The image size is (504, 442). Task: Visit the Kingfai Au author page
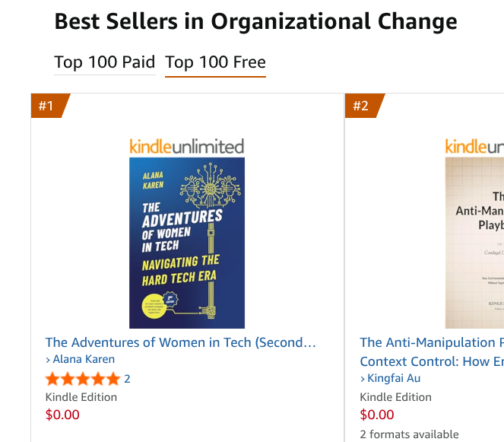point(394,378)
